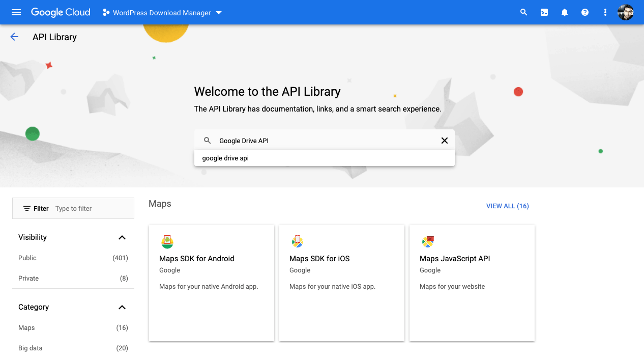Go back using the arrow beside API Library

click(14, 37)
